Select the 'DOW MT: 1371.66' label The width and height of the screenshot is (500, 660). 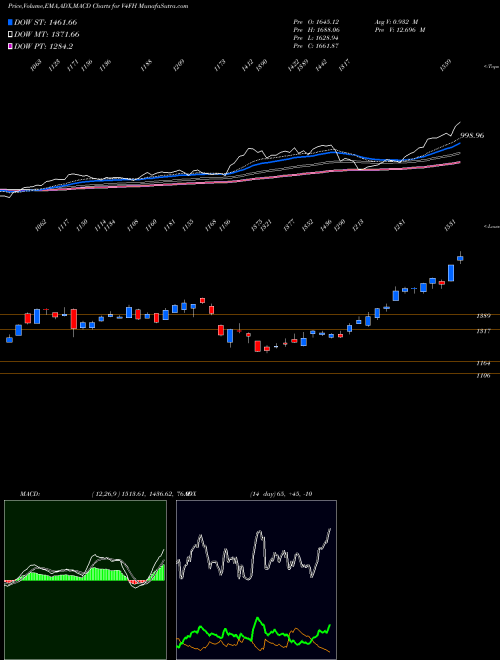pos(47,34)
